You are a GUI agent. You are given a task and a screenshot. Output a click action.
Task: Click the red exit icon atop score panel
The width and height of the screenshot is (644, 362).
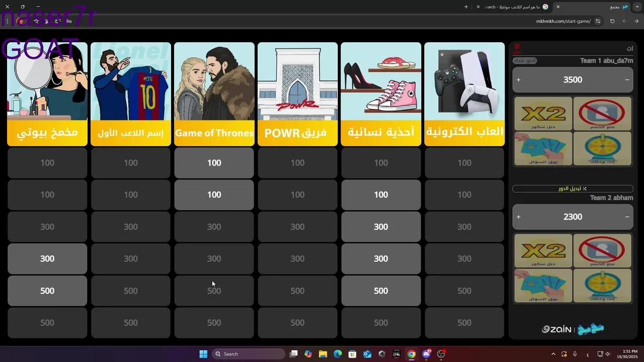(x=517, y=47)
